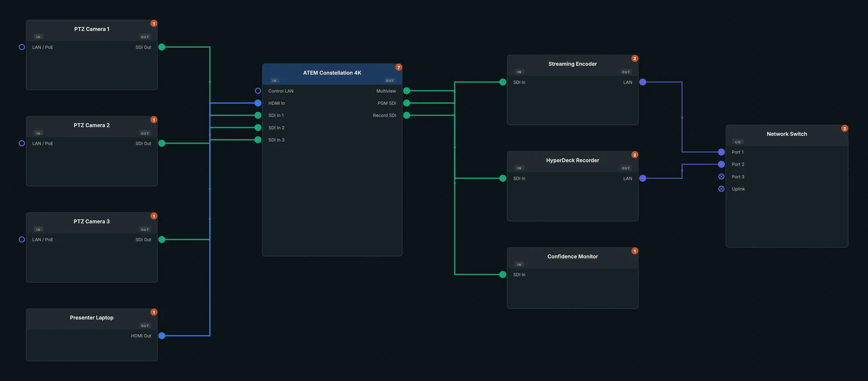
Task: Select the PTZ Camera 2 node title
Action: (x=92, y=125)
